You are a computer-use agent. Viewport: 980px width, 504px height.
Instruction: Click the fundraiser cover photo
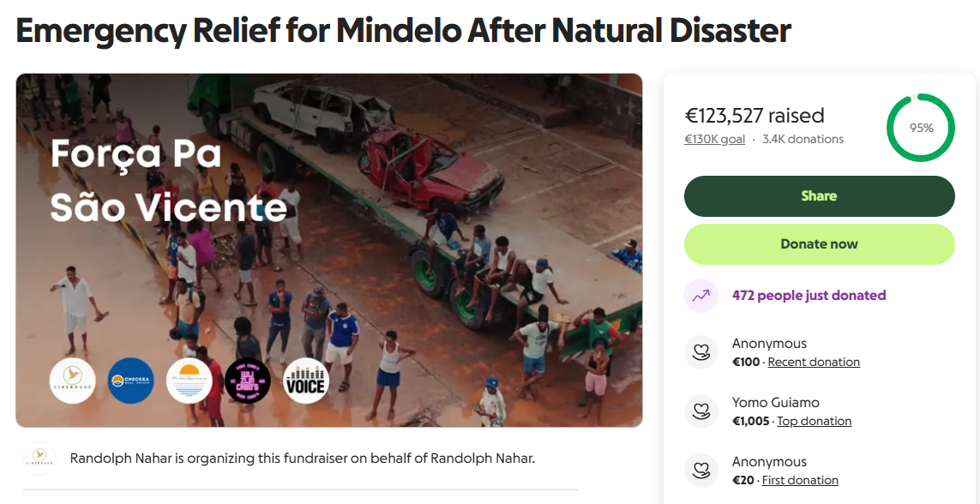click(329, 250)
